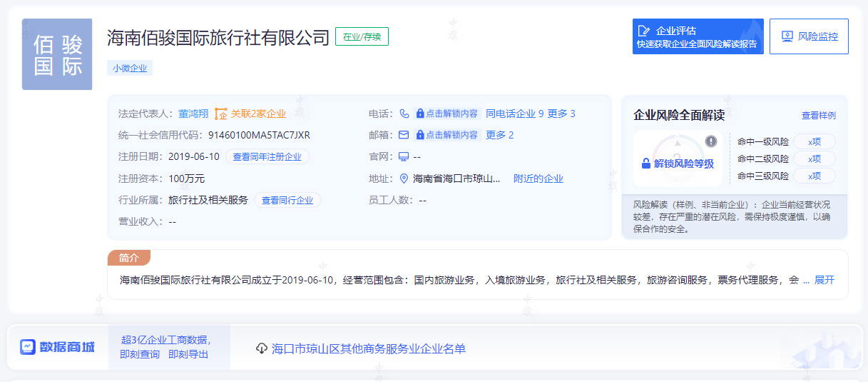Unlock risk level with 解锁风险等级
Image resolution: width=868 pixels, height=382 pixels.
click(678, 164)
